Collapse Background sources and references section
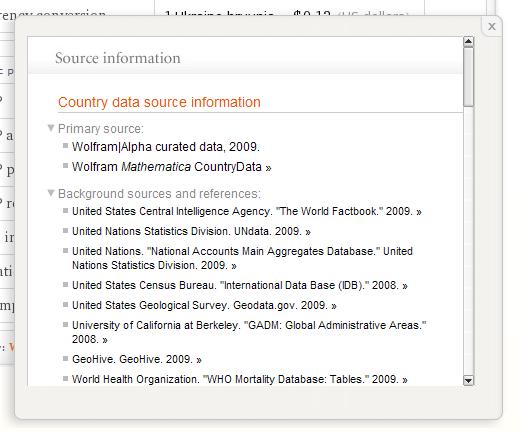Screen dimensions: 522x432 51,193
